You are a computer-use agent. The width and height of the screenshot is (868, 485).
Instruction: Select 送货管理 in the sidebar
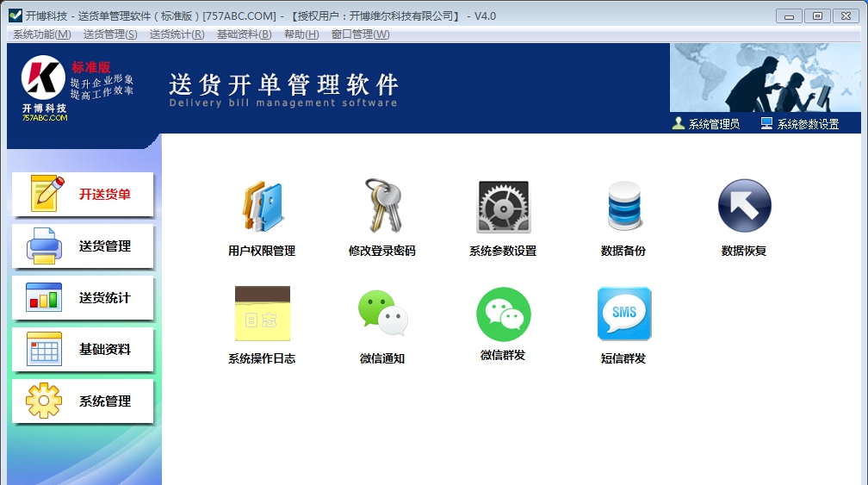pos(83,246)
